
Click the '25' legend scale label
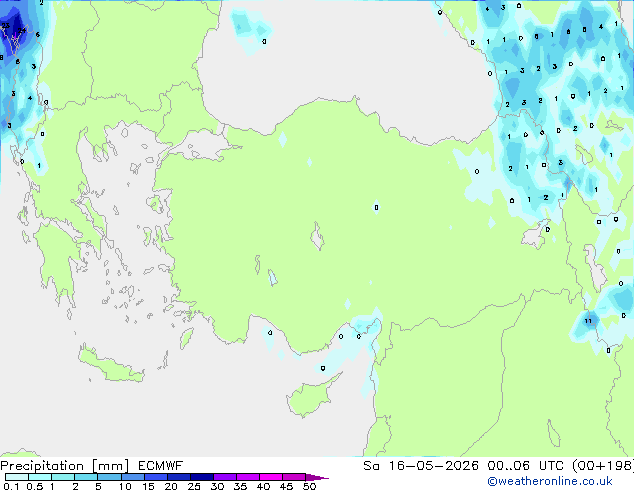point(194,486)
